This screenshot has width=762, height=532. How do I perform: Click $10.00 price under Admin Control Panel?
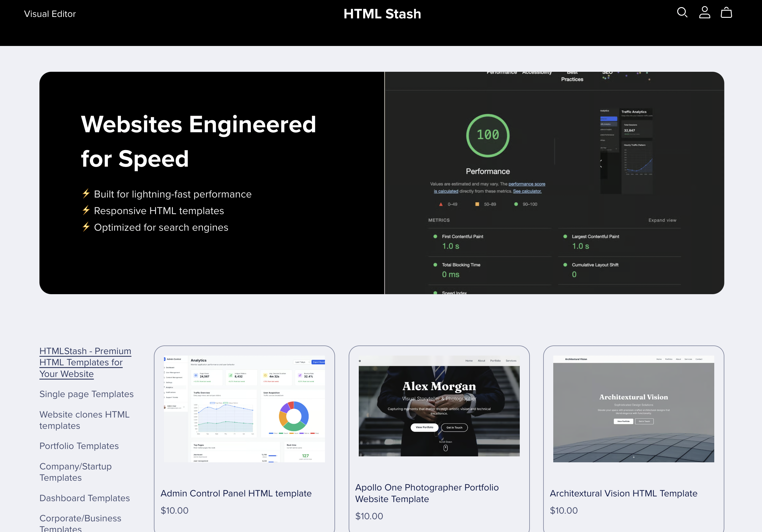click(175, 510)
